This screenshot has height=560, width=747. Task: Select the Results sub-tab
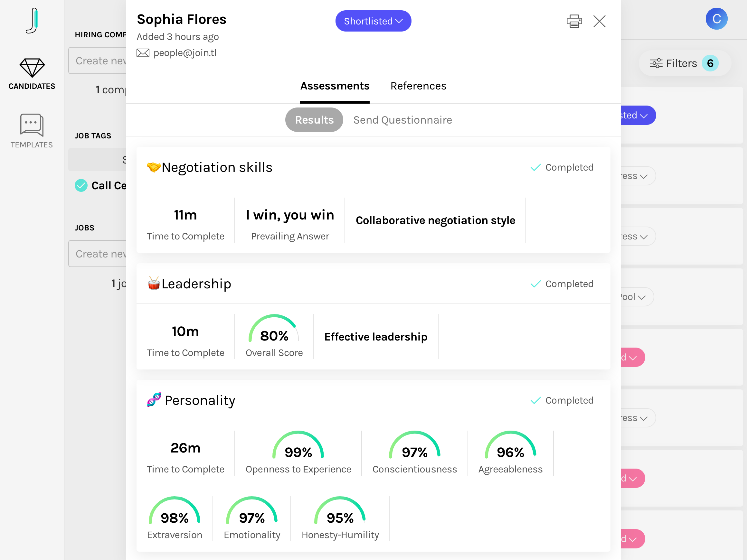point(314,120)
